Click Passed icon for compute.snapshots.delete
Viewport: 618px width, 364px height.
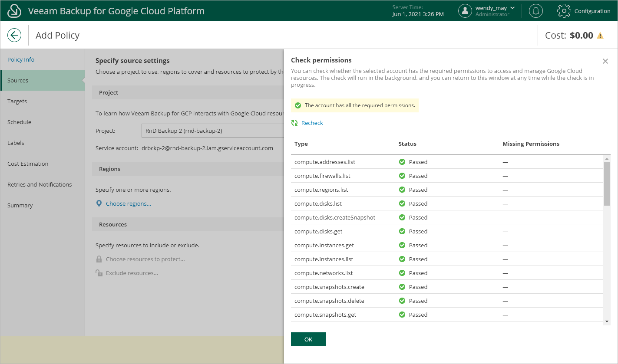coord(402,301)
